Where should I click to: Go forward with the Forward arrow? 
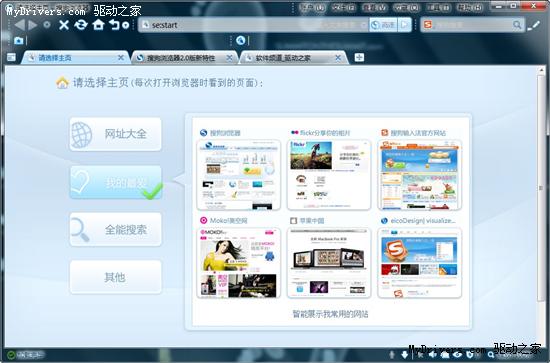point(33,25)
